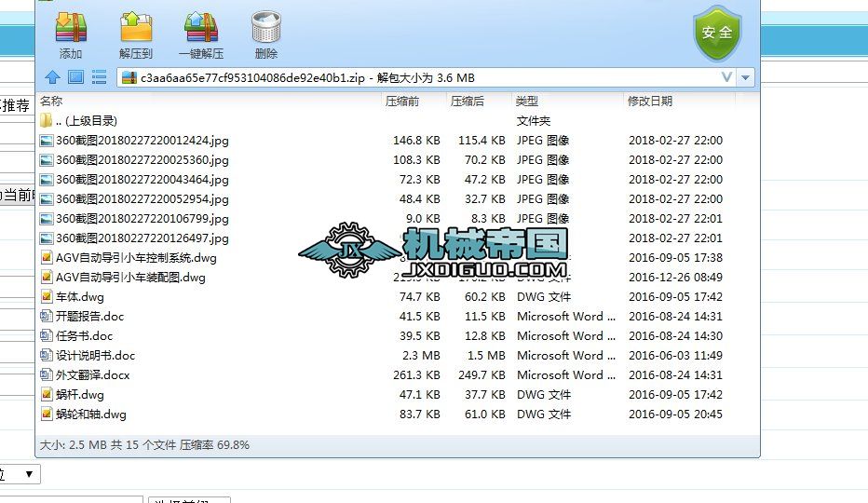Select the 蜗杆.dwg file
The image size is (868, 503).
point(80,395)
